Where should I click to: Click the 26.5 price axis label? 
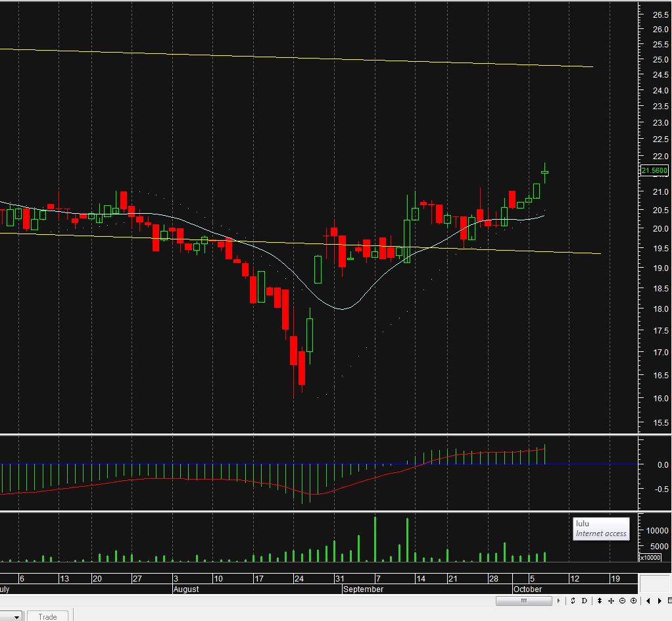coord(660,15)
